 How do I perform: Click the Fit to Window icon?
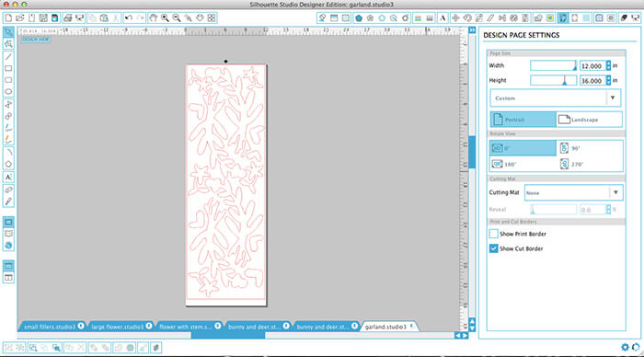(x=211, y=18)
